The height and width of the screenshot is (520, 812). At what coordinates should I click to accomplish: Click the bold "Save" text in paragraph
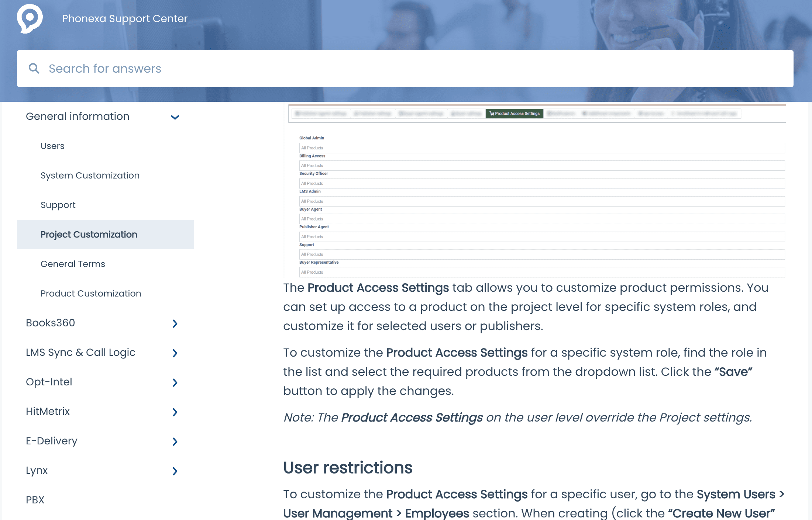[x=733, y=372]
